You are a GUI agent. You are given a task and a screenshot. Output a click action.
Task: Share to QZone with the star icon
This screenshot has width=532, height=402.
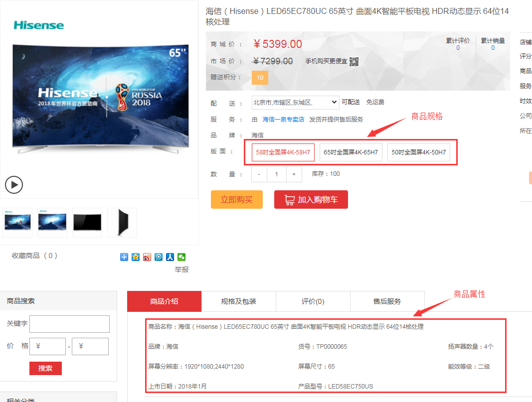(136, 257)
